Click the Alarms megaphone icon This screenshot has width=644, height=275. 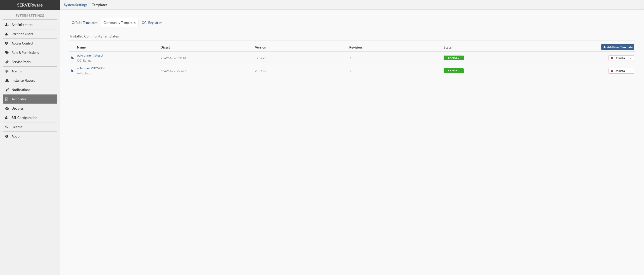(7, 71)
